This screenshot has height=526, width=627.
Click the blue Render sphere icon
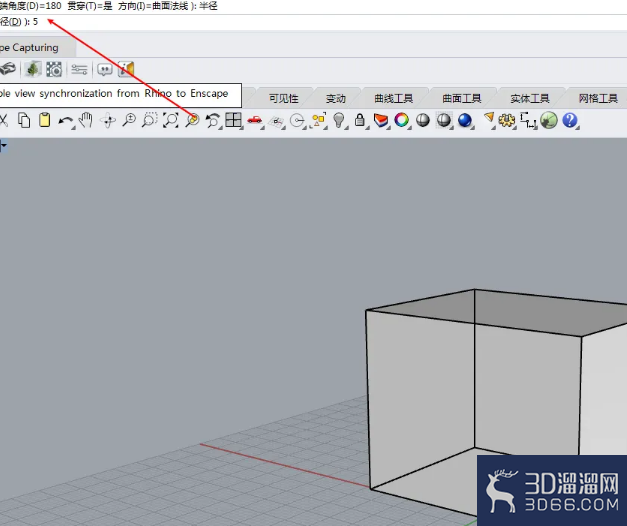[x=465, y=120]
